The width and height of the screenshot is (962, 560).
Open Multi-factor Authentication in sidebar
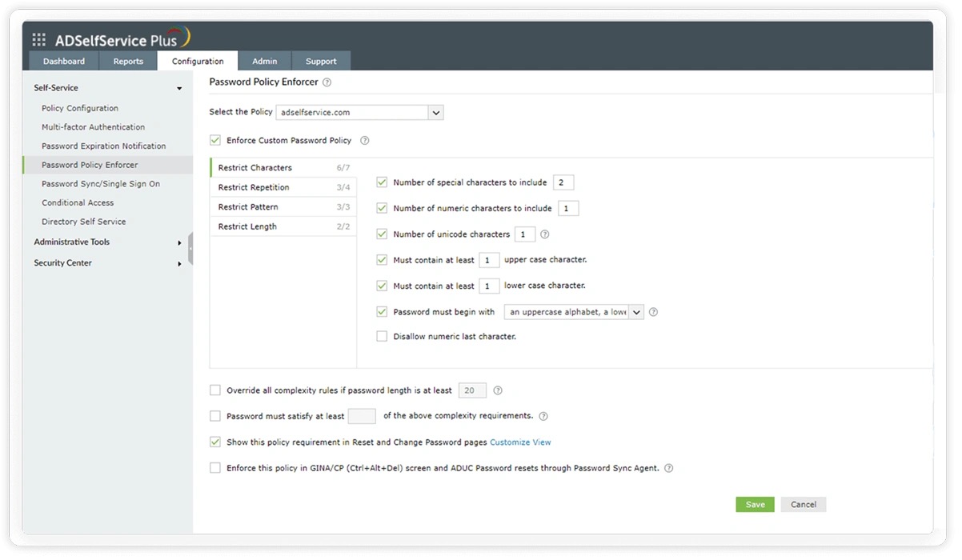click(x=94, y=127)
